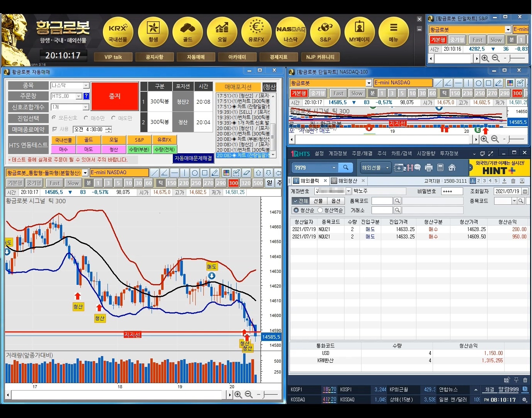Open the 차트/검색 menu in 1QHTS
The width and height of the screenshot is (532, 418).
(x=401, y=154)
